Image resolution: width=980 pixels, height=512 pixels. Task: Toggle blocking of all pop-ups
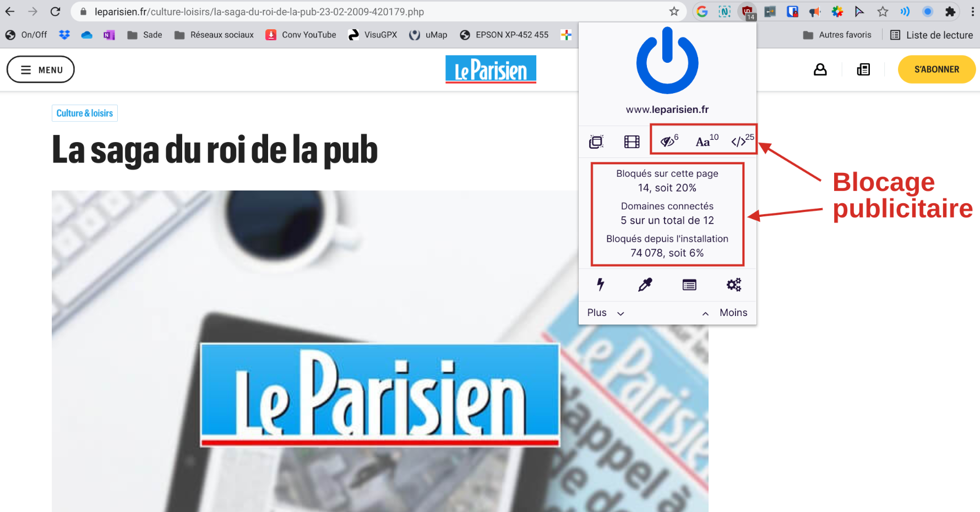(x=596, y=141)
